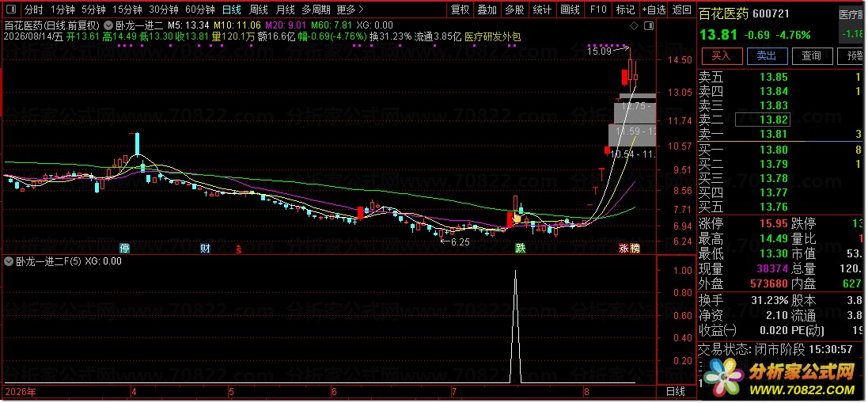This screenshot has height=403, width=868.
Task: Switch to 分时 intraday chart
Action: click(x=34, y=10)
